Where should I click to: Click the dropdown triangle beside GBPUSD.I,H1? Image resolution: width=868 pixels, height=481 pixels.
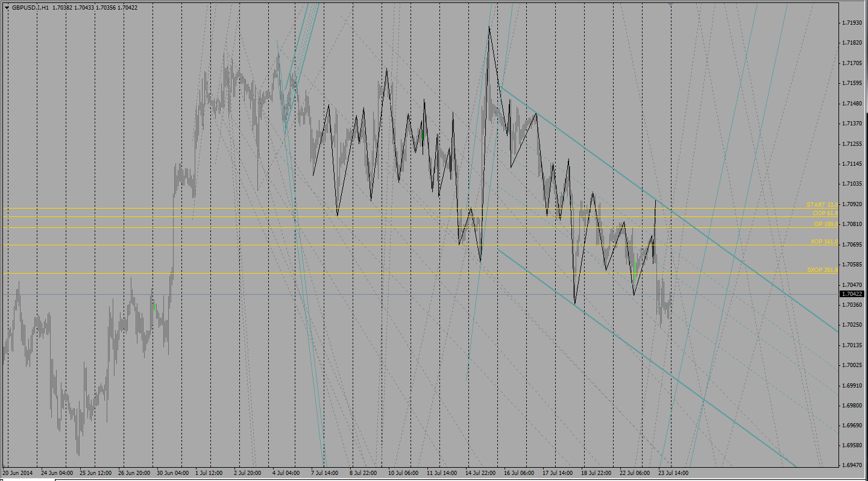[7, 8]
